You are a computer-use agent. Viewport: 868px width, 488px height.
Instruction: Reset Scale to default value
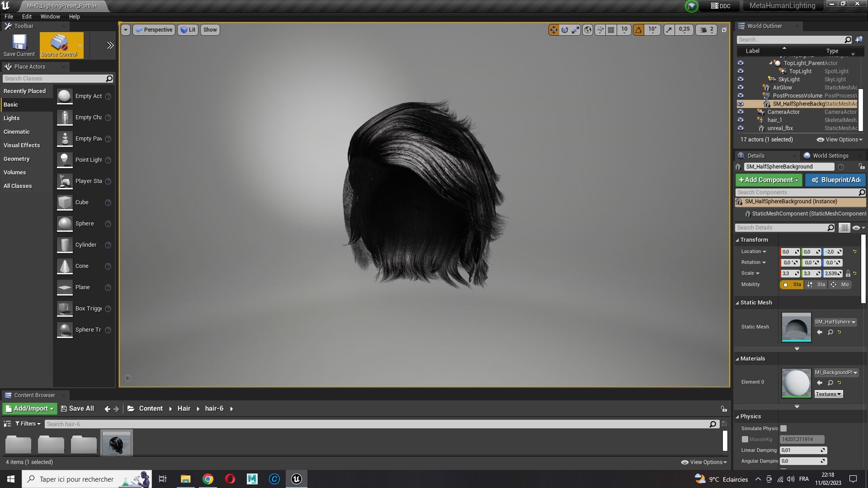click(854, 273)
